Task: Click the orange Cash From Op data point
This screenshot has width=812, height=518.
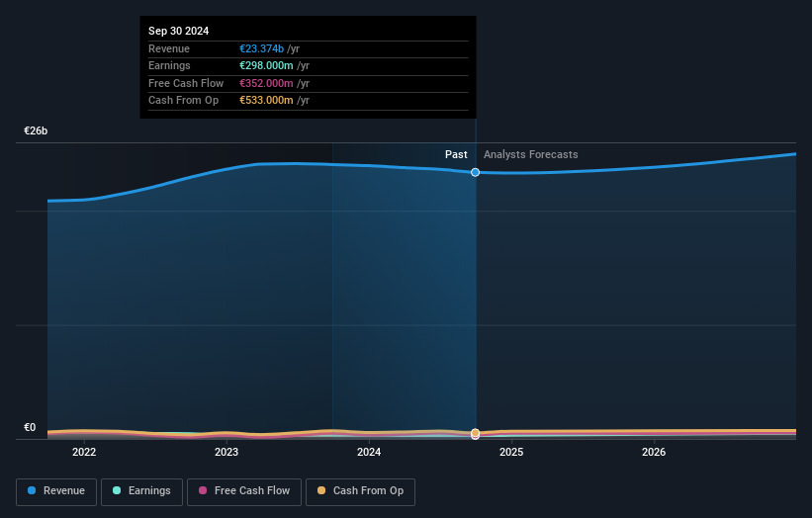Action: click(x=475, y=433)
